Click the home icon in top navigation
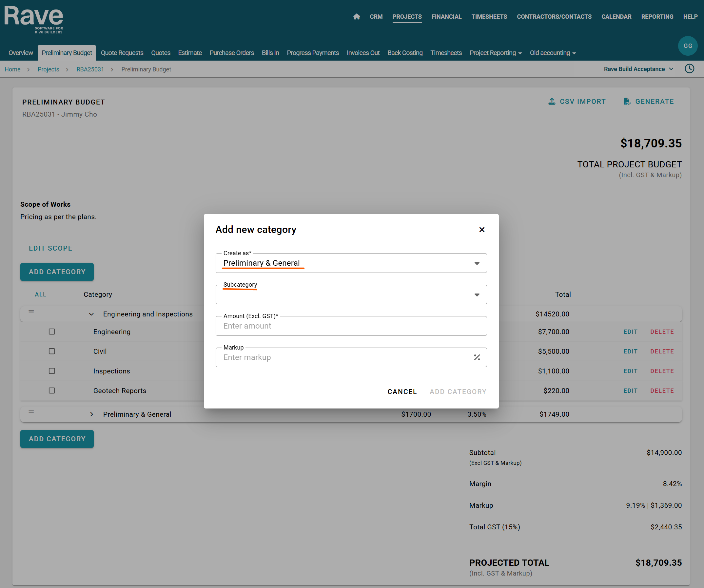The width and height of the screenshot is (704, 588). point(356,16)
